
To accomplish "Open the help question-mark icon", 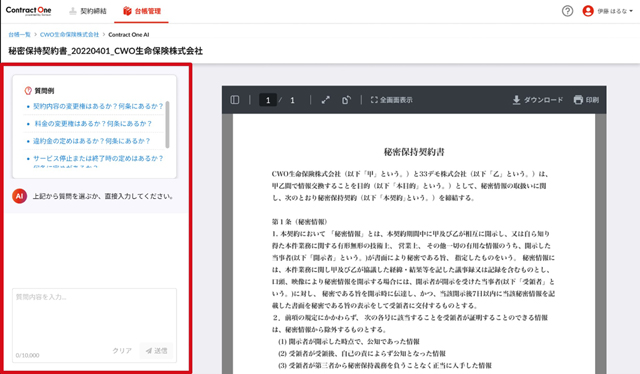I will 567,11.
